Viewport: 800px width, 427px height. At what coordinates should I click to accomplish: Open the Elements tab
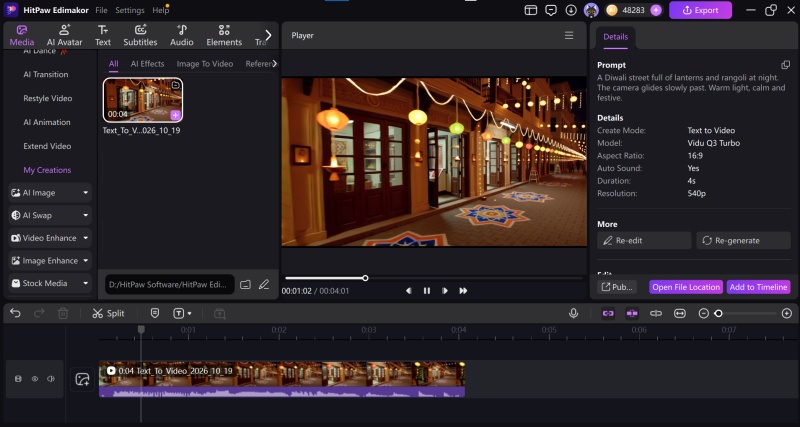click(224, 35)
